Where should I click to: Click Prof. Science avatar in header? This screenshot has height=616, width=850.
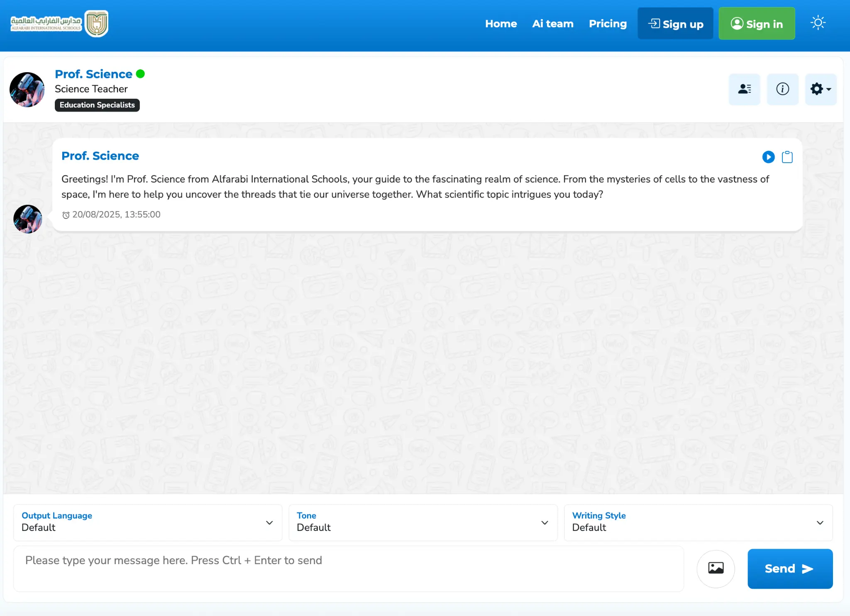[x=27, y=90]
